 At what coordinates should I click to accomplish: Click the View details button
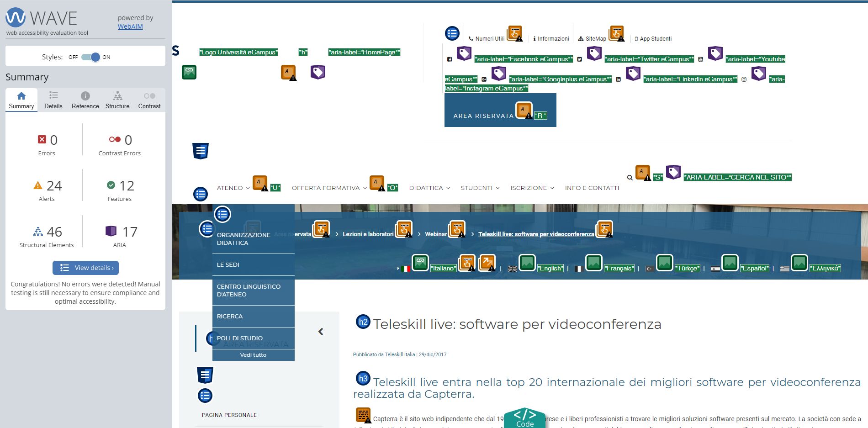[85, 268]
